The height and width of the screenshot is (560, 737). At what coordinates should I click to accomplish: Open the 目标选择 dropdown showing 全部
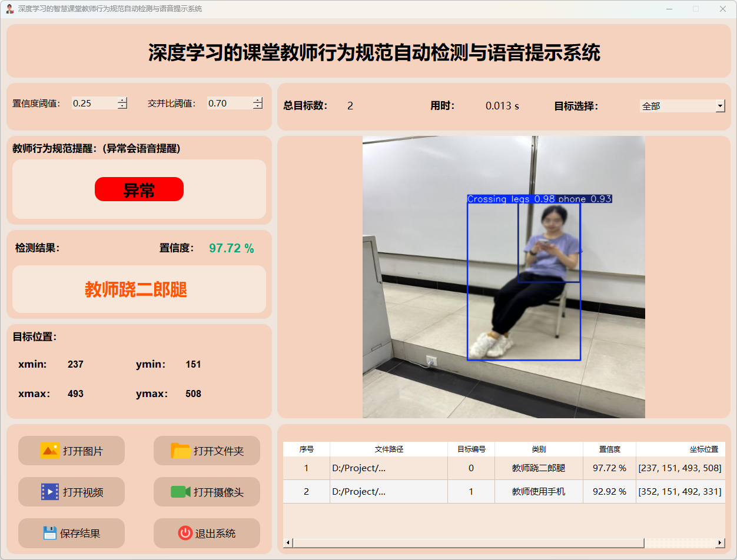tap(682, 106)
